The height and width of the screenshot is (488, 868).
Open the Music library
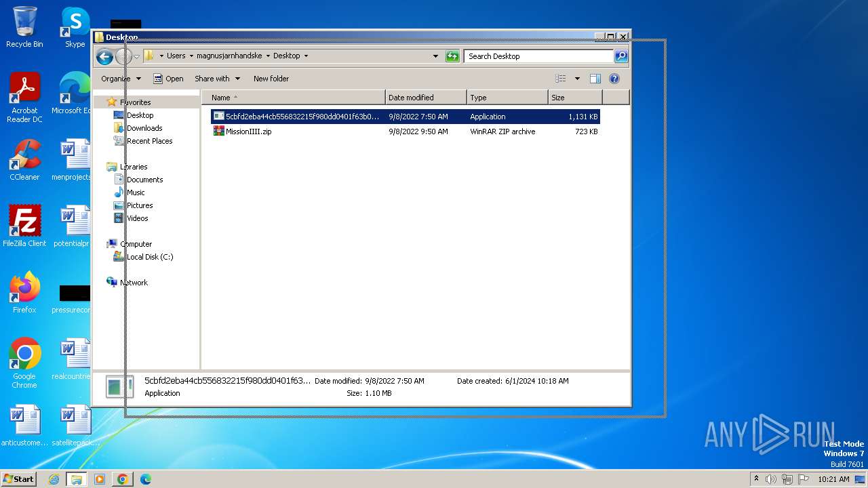(136, 192)
